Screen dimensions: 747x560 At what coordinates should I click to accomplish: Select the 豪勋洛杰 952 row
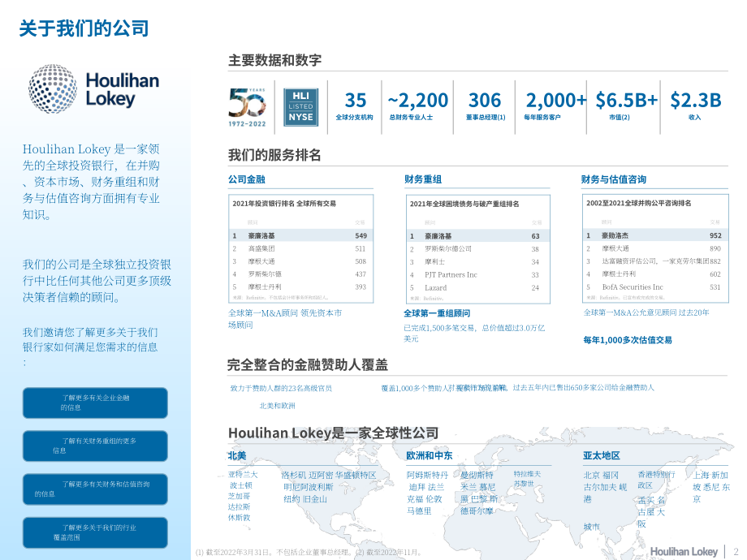(655, 235)
